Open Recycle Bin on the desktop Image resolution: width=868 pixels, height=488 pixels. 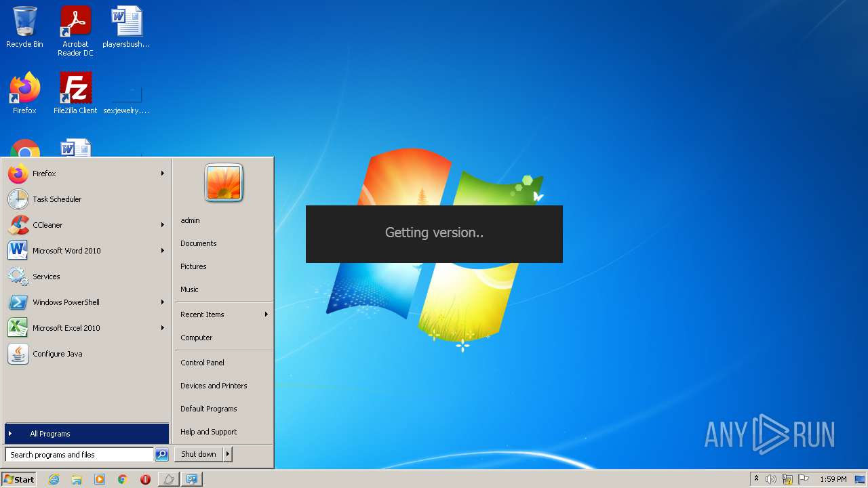click(x=24, y=27)
